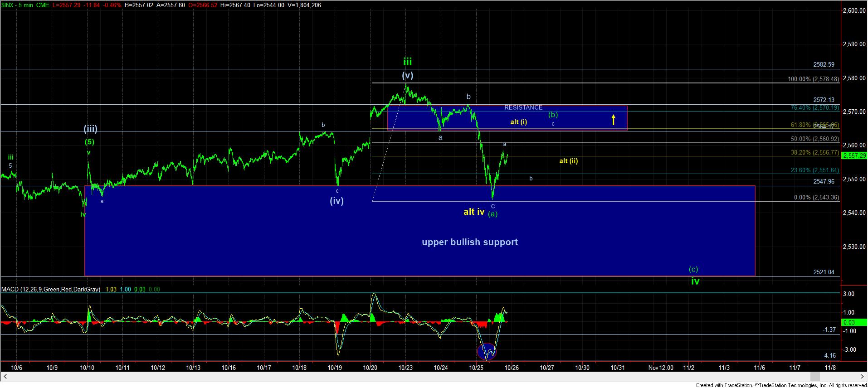Click the yellow 'alt iv' wave label
This screenshot has height=388, width=868.
pyautogui.click(x=473, y=212)
